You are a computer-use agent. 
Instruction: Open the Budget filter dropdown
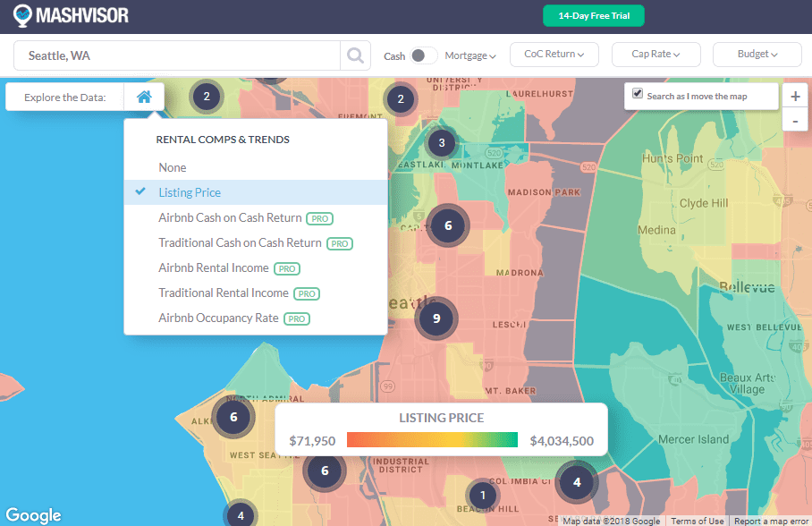click(757, 55)
